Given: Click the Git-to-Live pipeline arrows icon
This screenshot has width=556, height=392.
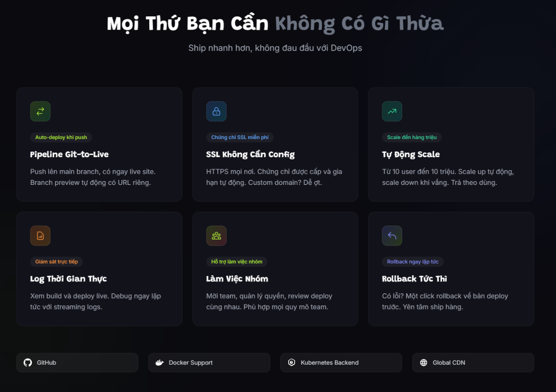Looking at the screenshot, I should (x=40, y=111).
